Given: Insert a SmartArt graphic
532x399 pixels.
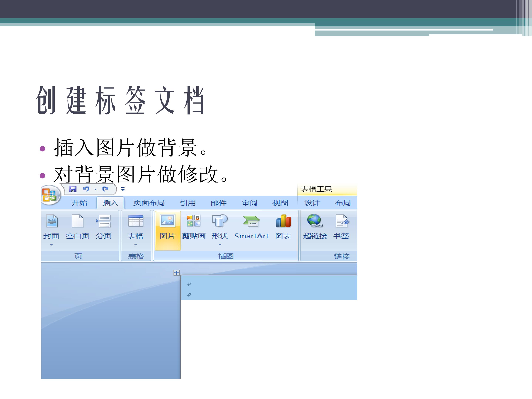Looking at the screenshot, I should pyautogui.click(x=252, y=227).
